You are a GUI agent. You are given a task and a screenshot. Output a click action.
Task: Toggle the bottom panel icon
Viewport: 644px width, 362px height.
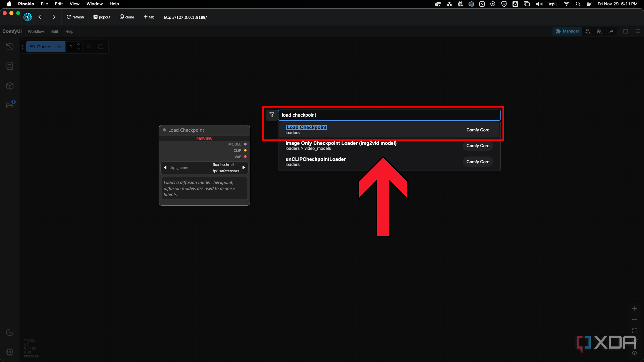coord(626,31)
